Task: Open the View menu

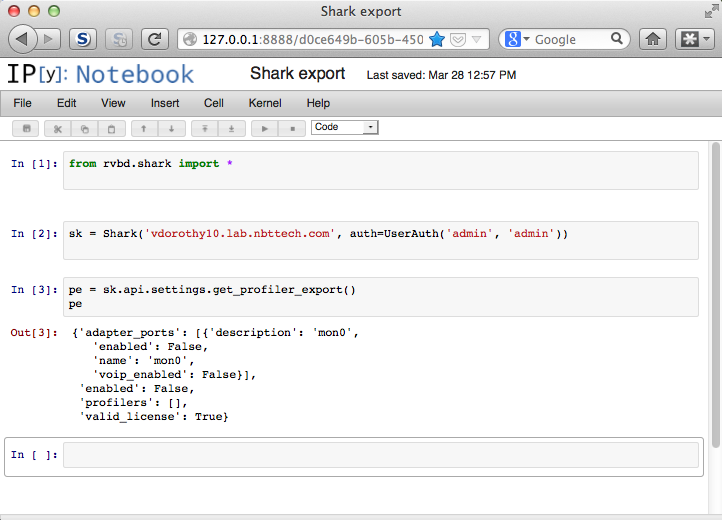Action: pyautogui.click(x=113, y=103)
